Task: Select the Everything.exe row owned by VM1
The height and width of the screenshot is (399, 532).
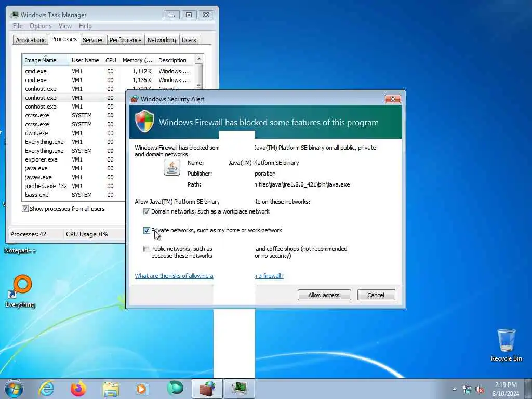Action: coord(74,142)
